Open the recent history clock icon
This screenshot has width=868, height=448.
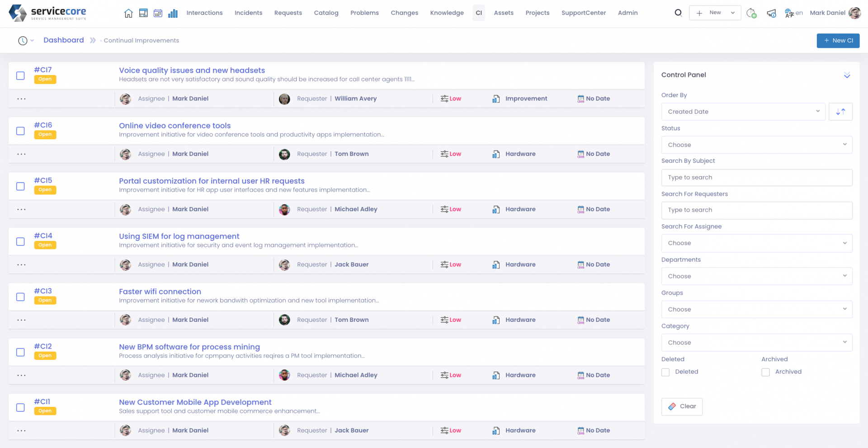coord(23,41)
